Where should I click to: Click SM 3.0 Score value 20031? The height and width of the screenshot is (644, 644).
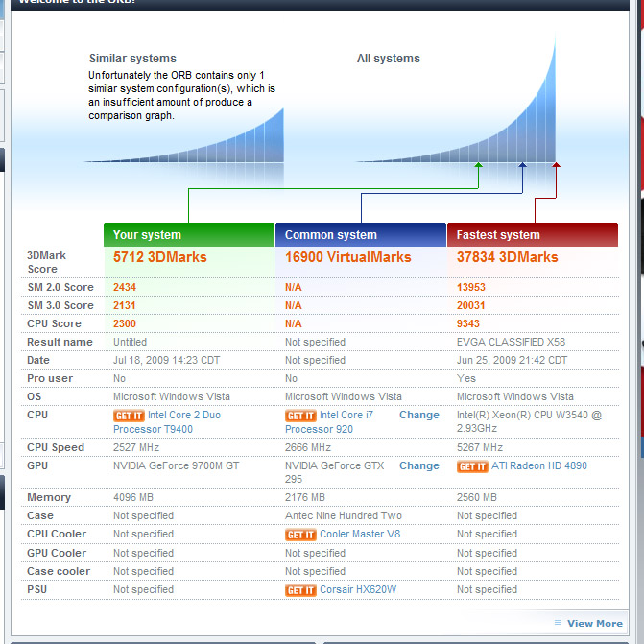(x=470, y=305)
